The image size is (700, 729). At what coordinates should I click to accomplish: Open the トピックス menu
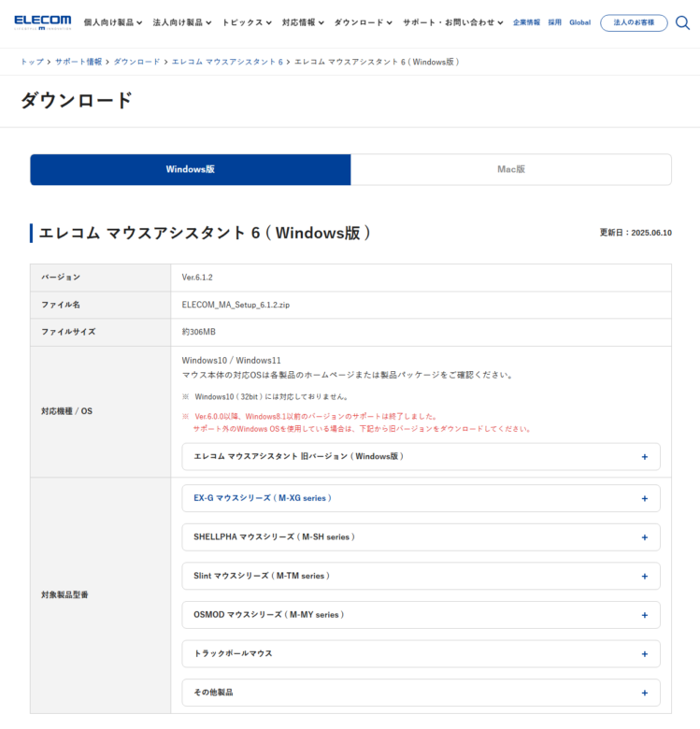pos(247,22)
